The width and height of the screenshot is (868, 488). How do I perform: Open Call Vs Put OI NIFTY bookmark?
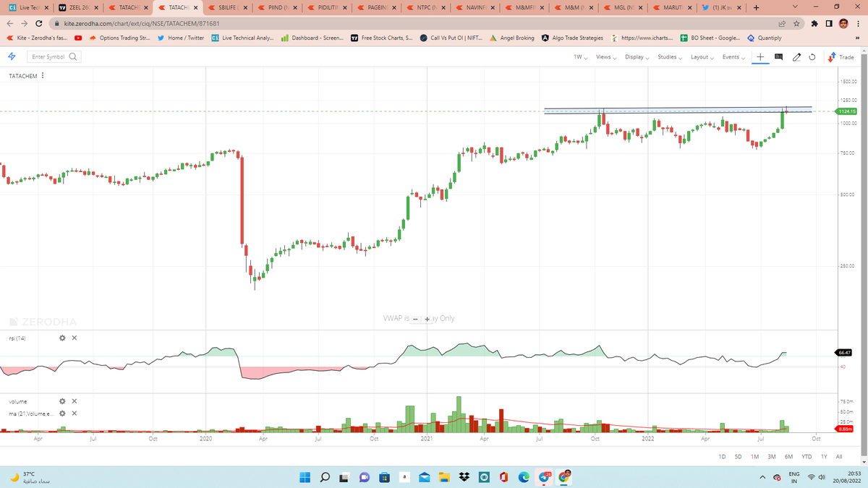(452, 38)
